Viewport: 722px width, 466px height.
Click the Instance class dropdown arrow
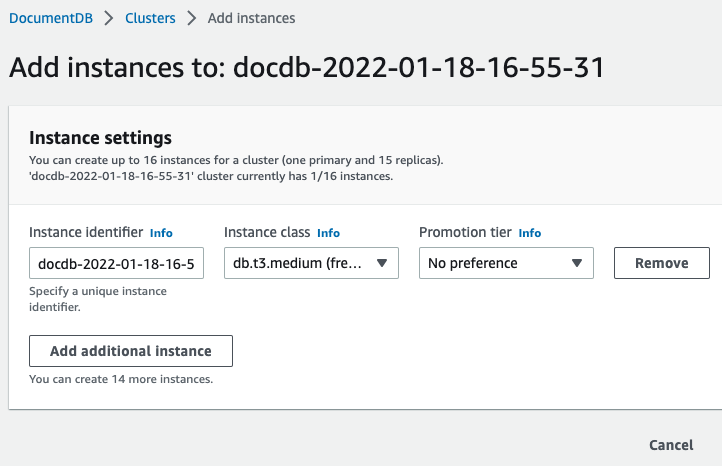click(x=381, y=264)
